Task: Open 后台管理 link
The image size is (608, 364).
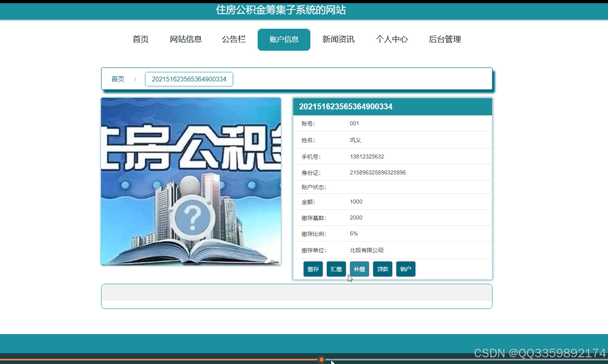Action: tap(445, 39)
